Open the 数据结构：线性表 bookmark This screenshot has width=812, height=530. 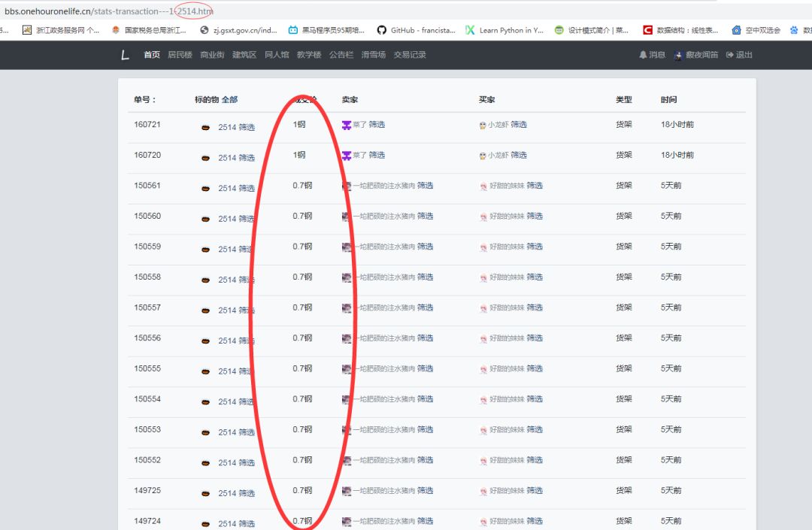pyautogui.click(x=681, y=30)
